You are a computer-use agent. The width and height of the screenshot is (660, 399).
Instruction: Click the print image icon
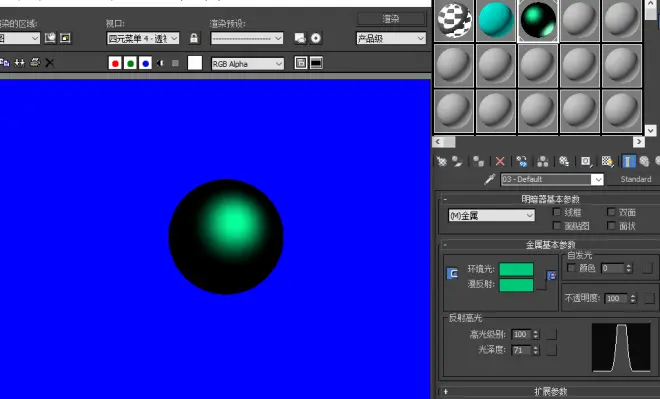click(x=35, y=63)
